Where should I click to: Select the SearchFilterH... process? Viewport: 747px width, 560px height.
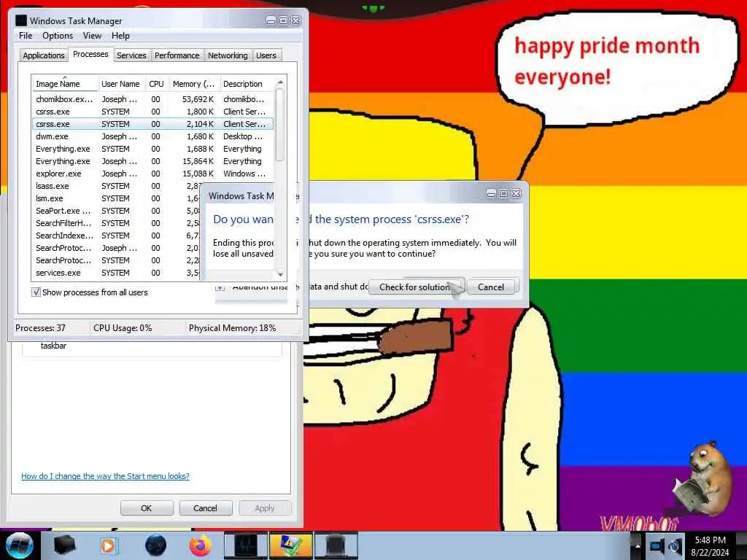coord(117,223)
